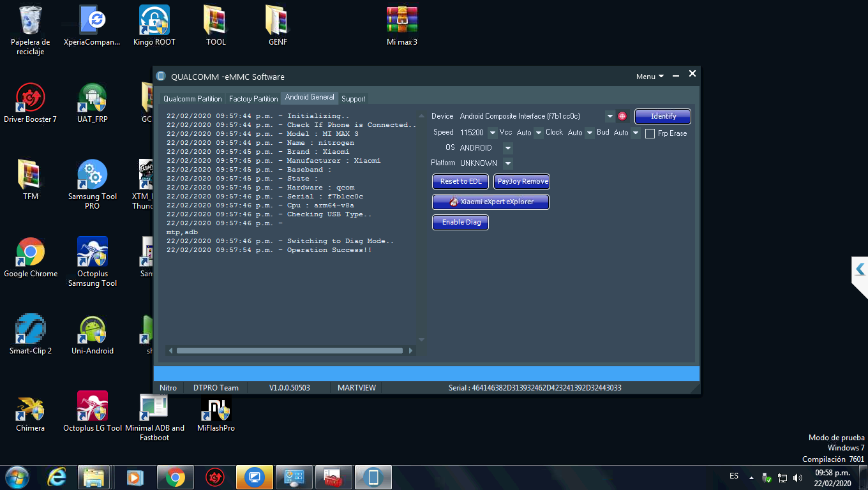Enable the Frp Erase checkbox

tap(650, 133)
